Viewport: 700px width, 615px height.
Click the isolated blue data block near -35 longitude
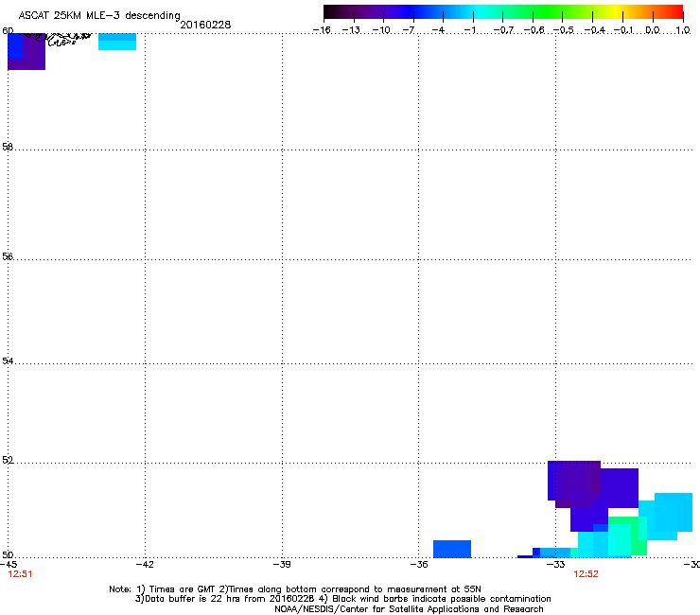point(452,549)
